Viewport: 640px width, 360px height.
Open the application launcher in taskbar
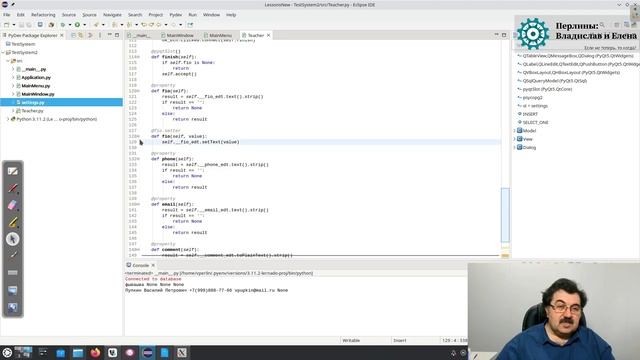click(7, 353)
